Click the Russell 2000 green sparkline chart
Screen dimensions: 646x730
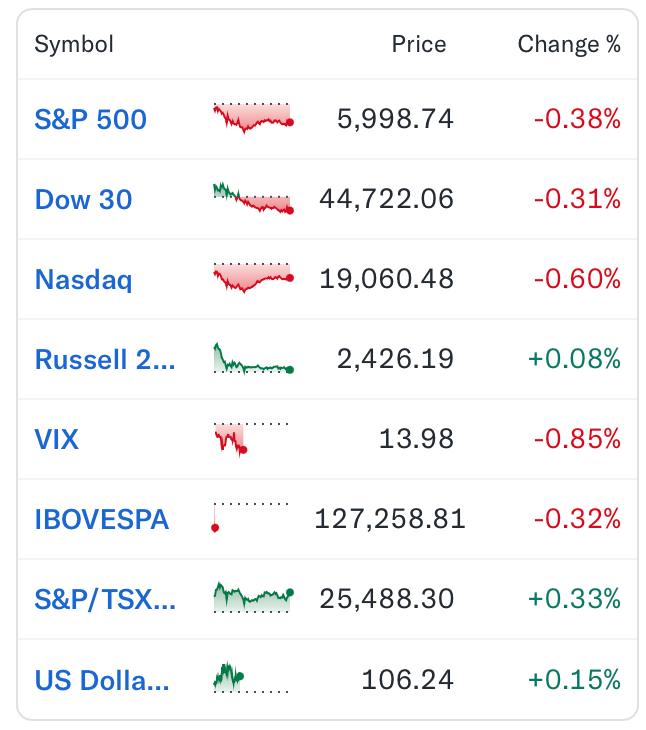253,358
